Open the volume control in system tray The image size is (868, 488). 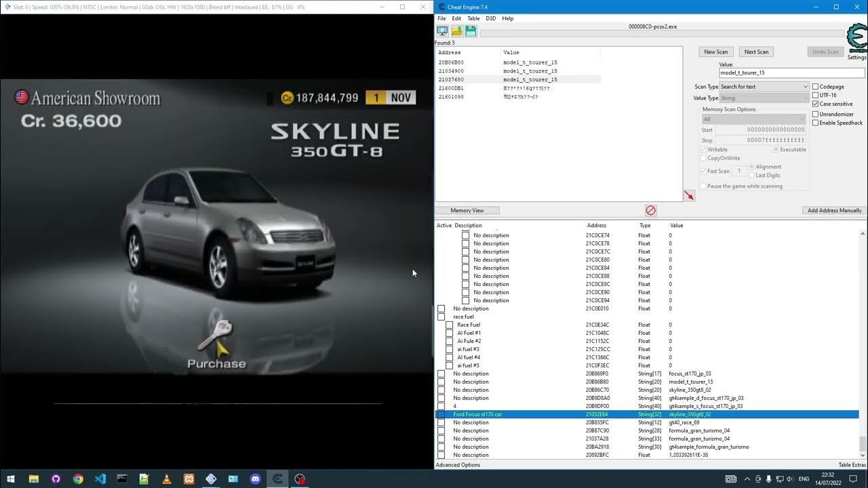(789, 479)
